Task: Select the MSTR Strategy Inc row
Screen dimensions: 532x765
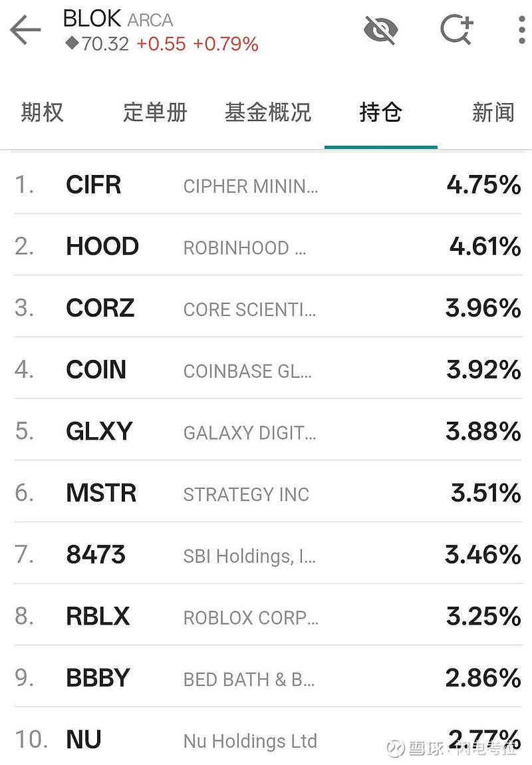Action: coord(266,494)
